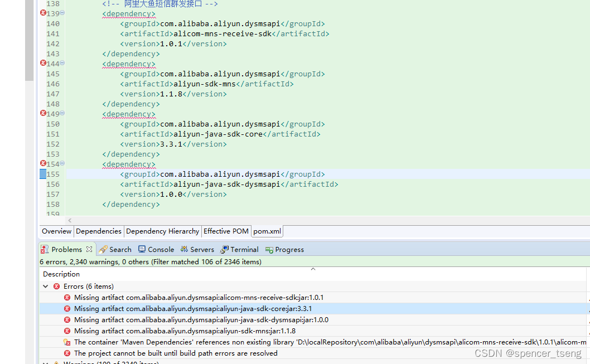590x364 pixels.
Task: Click the Description column header
Action: pyautogui.click(x=61, y=274)
